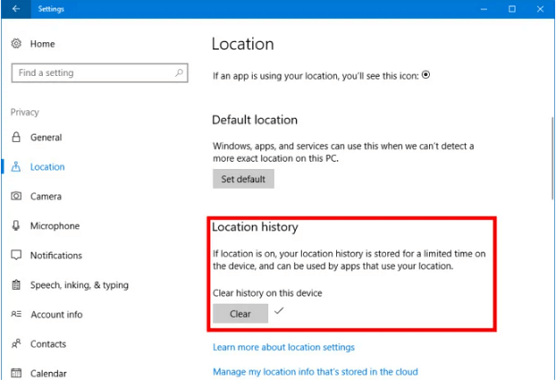Screen dimensions: 556x380
Task: Click the Speech, inking, & typing clipboard icon
Action: (16, 285)
